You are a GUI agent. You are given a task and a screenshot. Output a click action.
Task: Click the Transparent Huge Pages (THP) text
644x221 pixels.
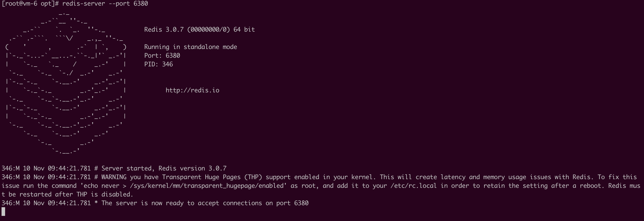tap(212, 177)
